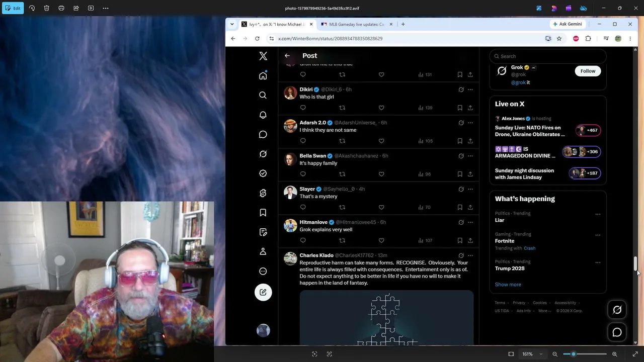
Task: Rotate the image in Photos viewer
Action: 32,8
